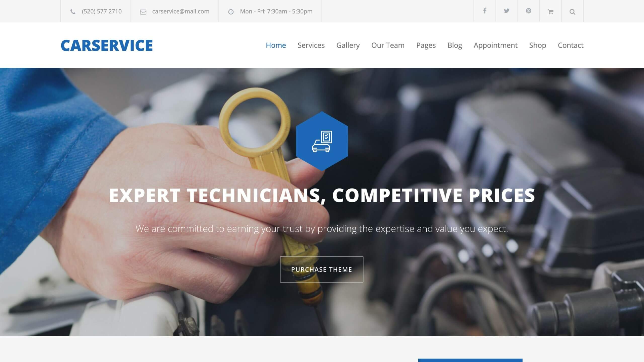Click the CARSERVICE logo text
This screenshot has width=644, height=362.
point(107,45)
